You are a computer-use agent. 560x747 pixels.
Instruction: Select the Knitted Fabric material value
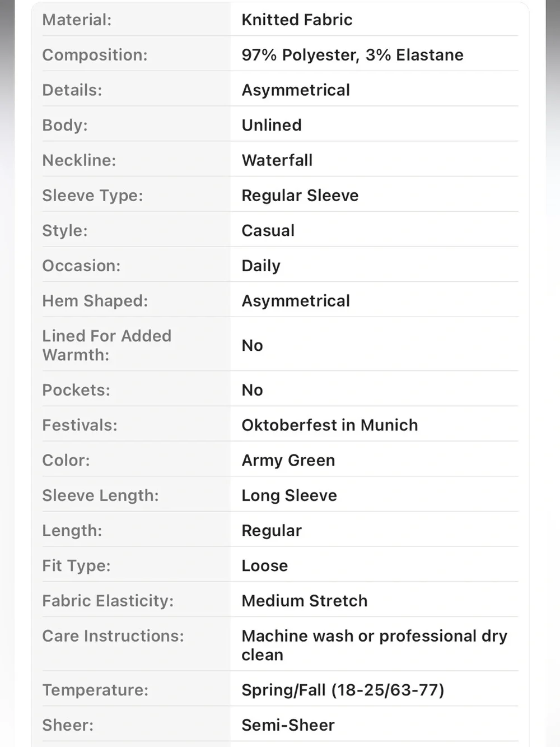point(297,20)
